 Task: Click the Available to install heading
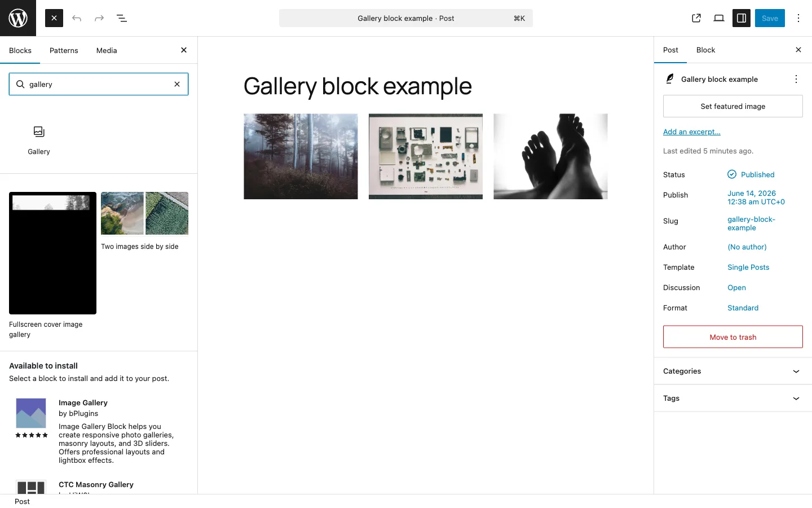[x=43, y=366]
